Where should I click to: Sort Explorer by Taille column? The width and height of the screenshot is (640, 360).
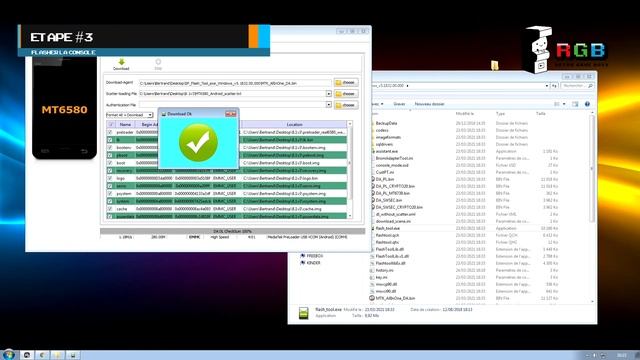(x=541, y=113)
